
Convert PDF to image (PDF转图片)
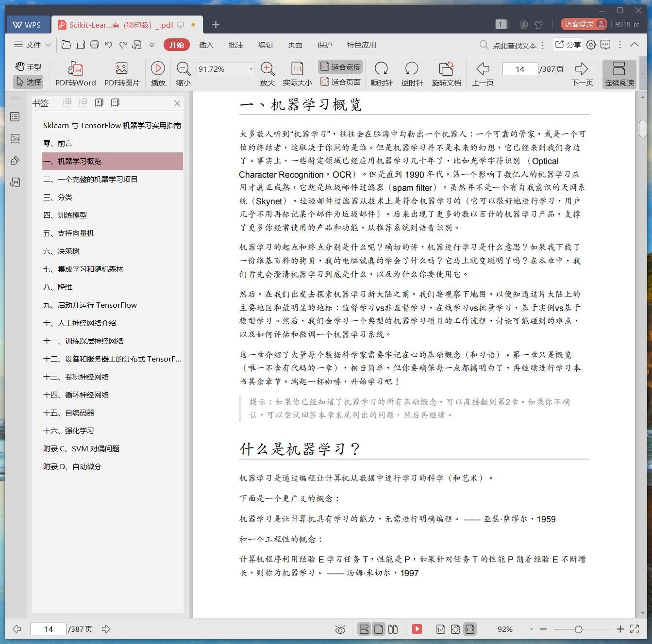coord(122,74)
